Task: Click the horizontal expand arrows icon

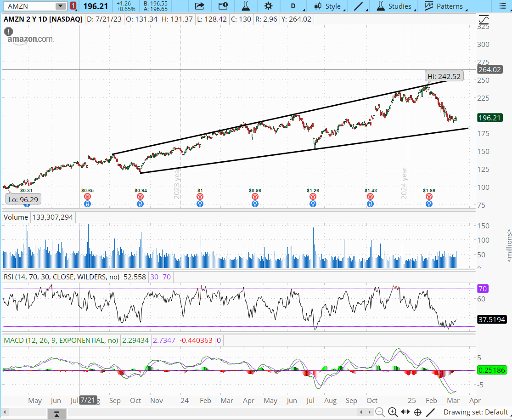Action: click(405, 412)
